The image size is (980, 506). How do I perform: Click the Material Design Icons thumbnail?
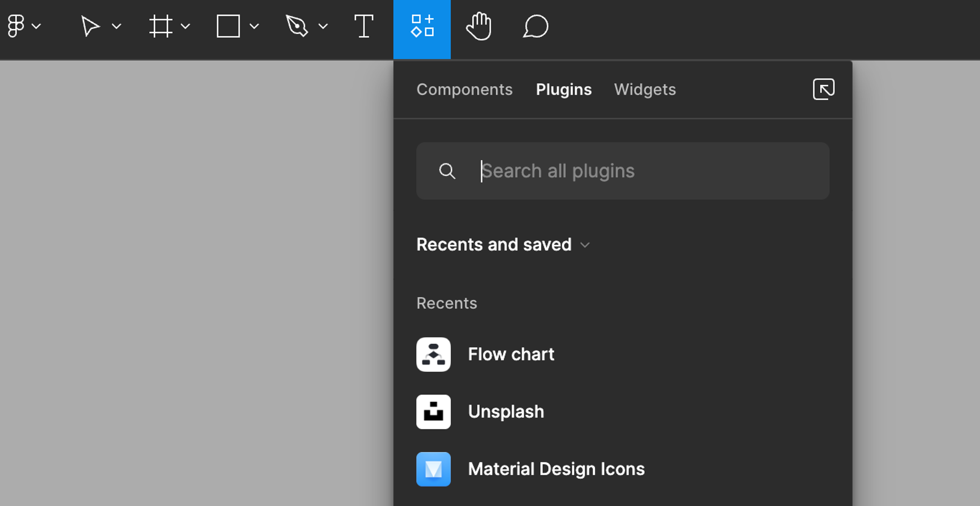[434, 469]
